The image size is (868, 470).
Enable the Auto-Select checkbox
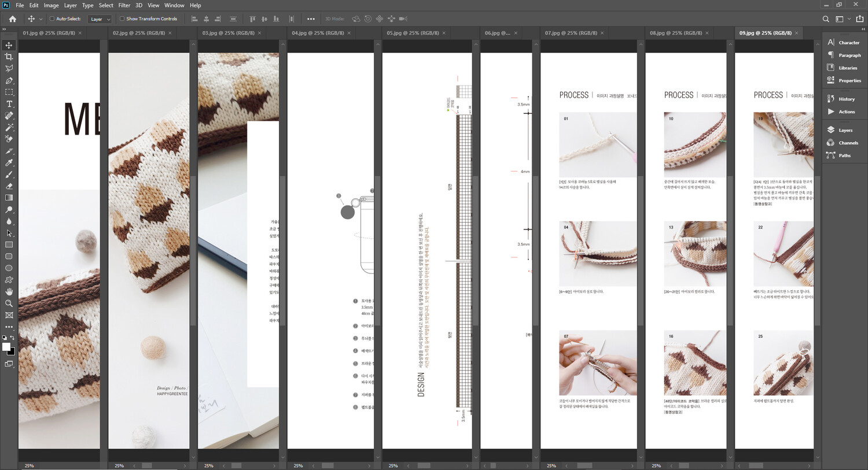(x=52, y=19)
